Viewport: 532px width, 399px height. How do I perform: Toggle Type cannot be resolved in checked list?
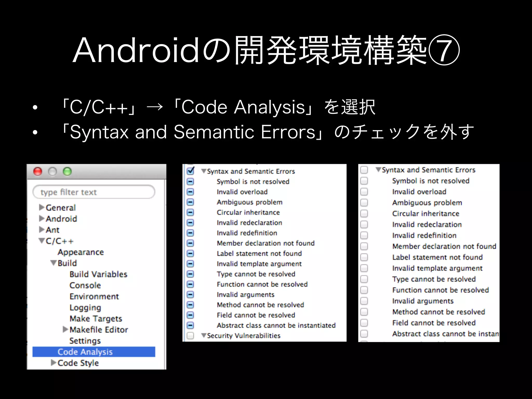[x=190, y=274]
